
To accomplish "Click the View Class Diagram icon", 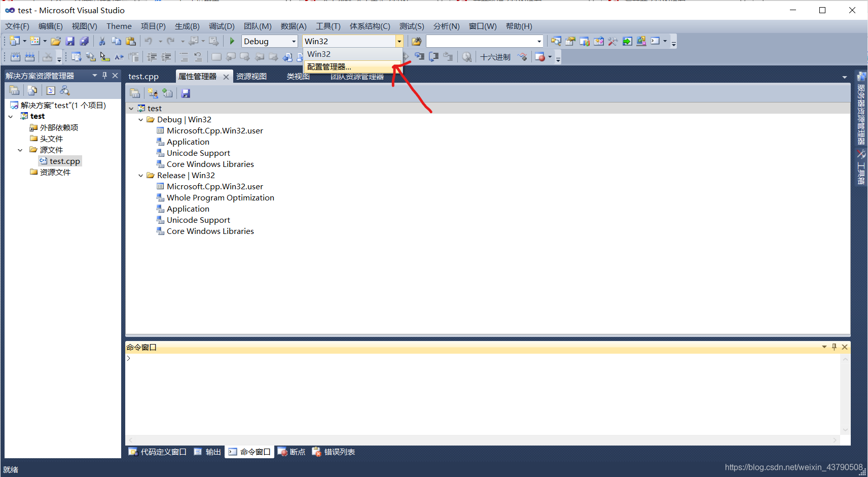I will (x=65, y=90).
